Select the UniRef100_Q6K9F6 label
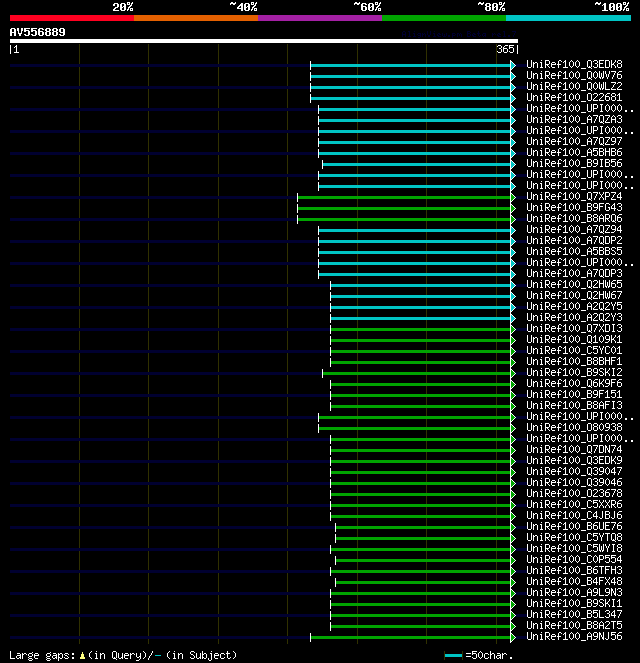This screenshot has height=663, width=640. [574, 383]
